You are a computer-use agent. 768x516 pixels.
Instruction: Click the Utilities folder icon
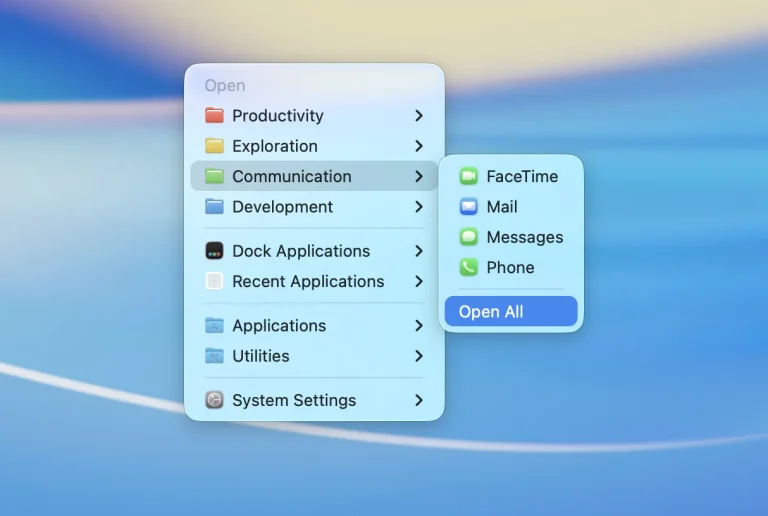point(214,356)
